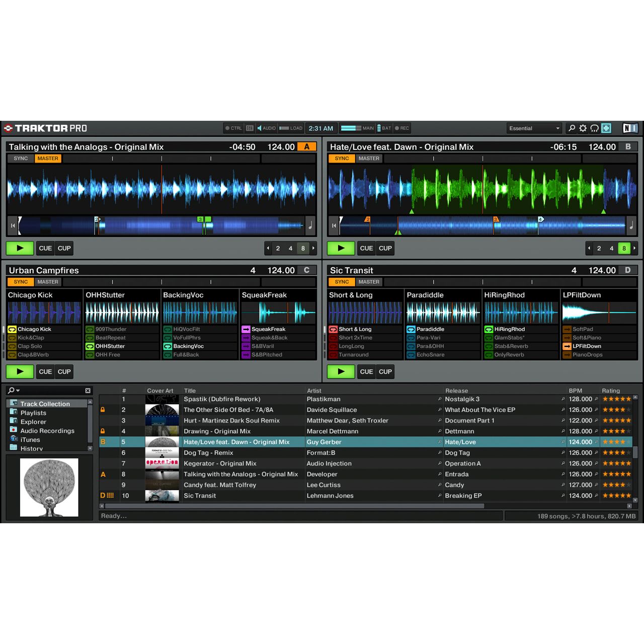
Task: Sort by Artist column header
Action: 314,390
